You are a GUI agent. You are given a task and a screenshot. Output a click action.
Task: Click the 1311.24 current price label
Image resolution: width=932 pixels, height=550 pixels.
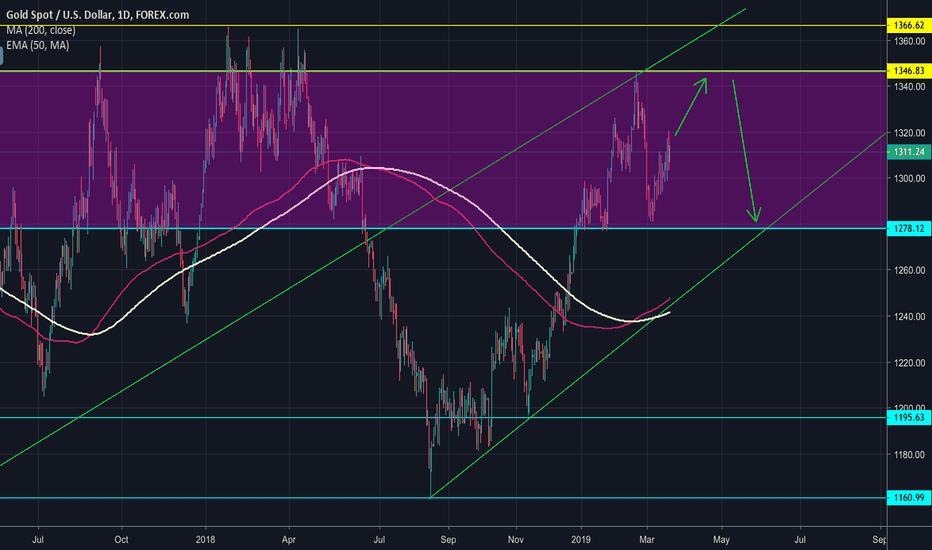(909, 152)
